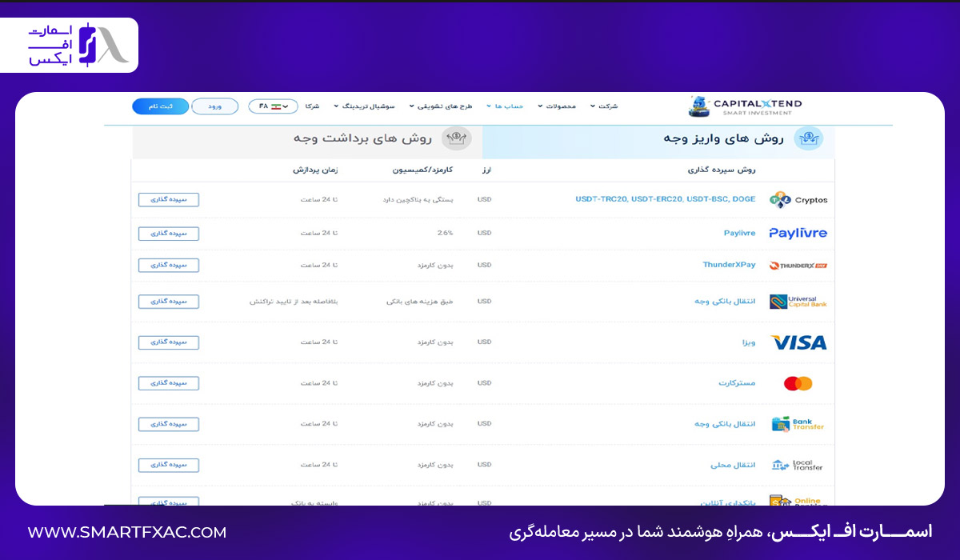
Task: Click بلافاصله بعد از تایید تراکنش time text
Action: pyautogui.click(x=294, y=302)
